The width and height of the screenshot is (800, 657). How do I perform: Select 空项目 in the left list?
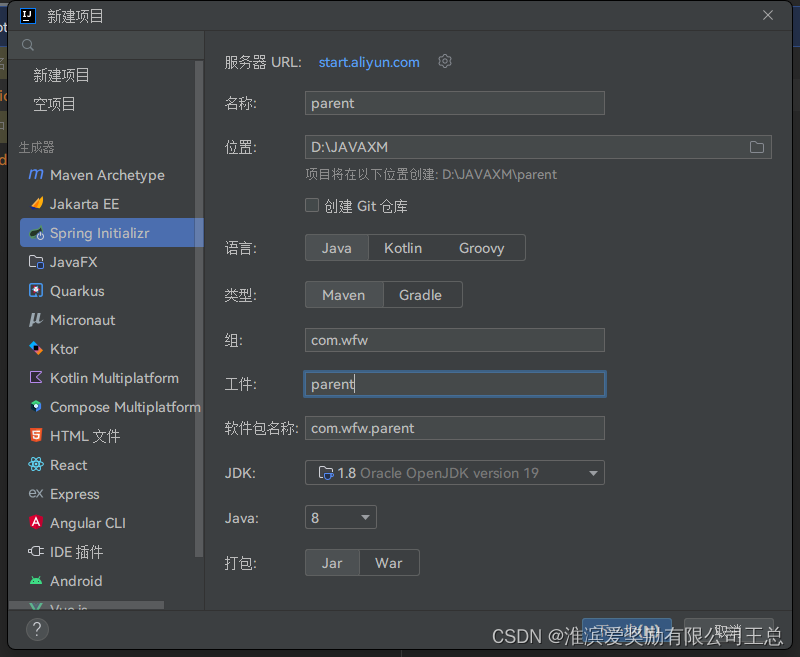click(54, 104)
